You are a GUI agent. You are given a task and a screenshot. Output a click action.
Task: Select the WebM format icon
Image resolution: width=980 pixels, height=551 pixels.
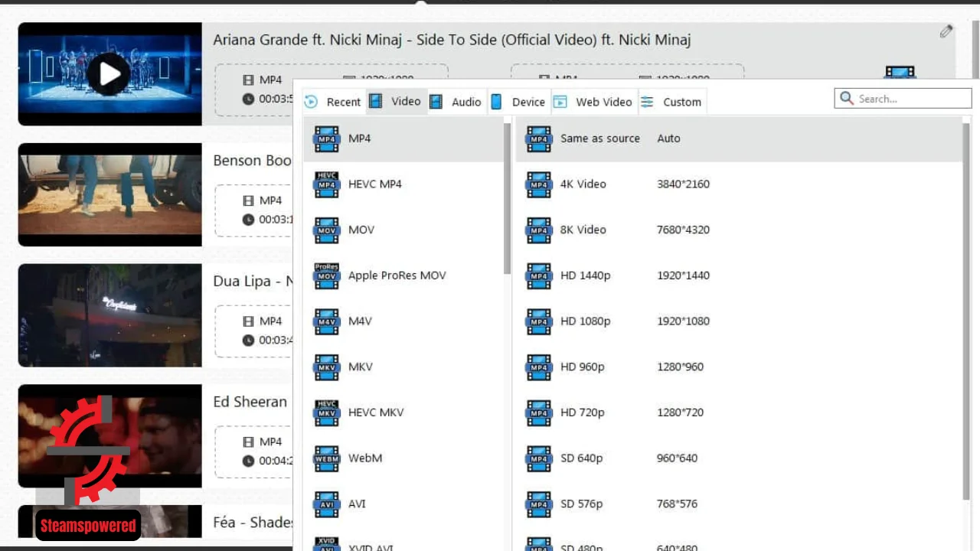point(327,459)
